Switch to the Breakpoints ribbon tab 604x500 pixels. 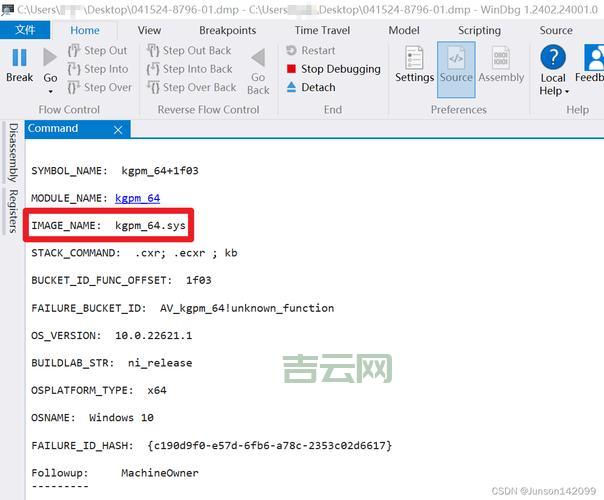click(x=227, y=30)
